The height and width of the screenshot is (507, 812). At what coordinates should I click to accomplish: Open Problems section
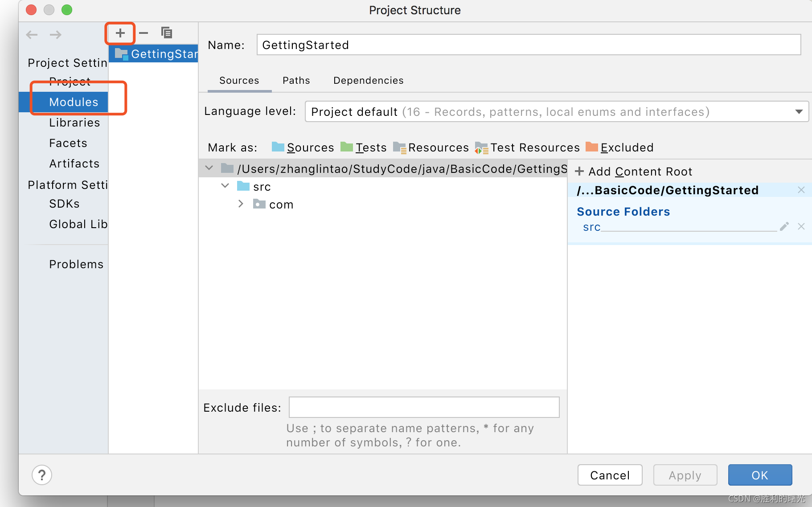pyautogui.click(x=76, y=264)
